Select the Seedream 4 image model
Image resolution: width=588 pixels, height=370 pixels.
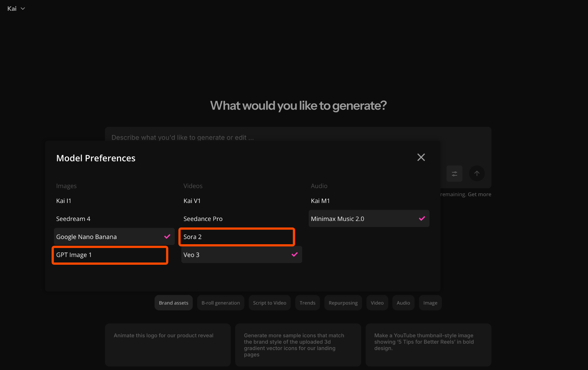[73, 219]
